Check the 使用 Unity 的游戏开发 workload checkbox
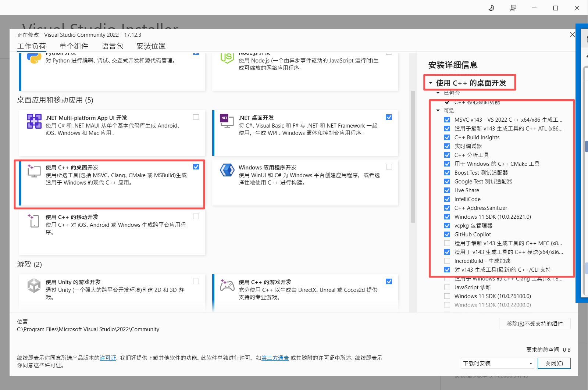588x390 pixels. (x=196, y=282)
